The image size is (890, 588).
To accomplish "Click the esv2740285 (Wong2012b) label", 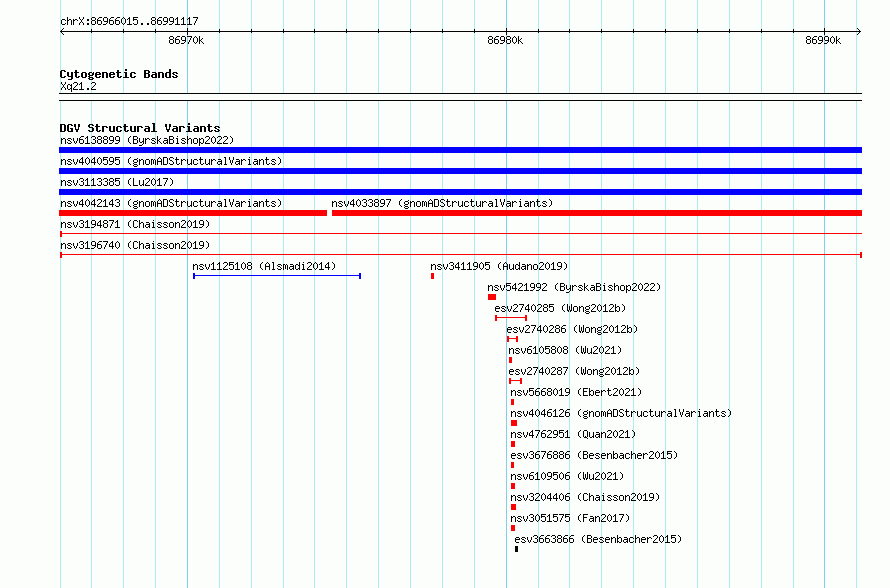I will (560, 308).
